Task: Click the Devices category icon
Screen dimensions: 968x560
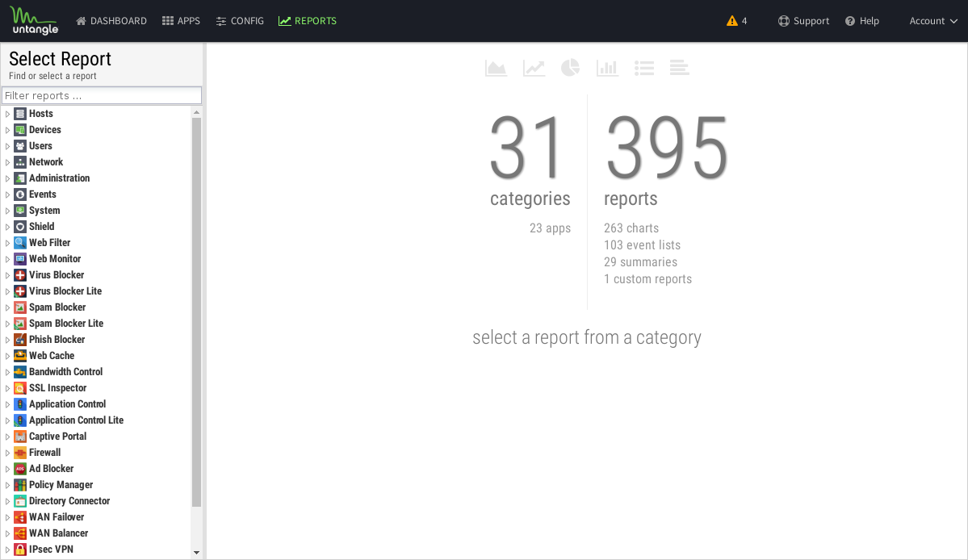Action: pos(20,130)
